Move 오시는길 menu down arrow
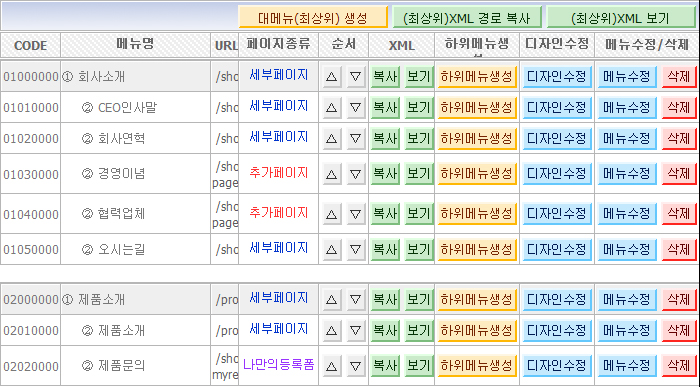The width and height of the screenshot is (700, 387). (x=355, y=250)
